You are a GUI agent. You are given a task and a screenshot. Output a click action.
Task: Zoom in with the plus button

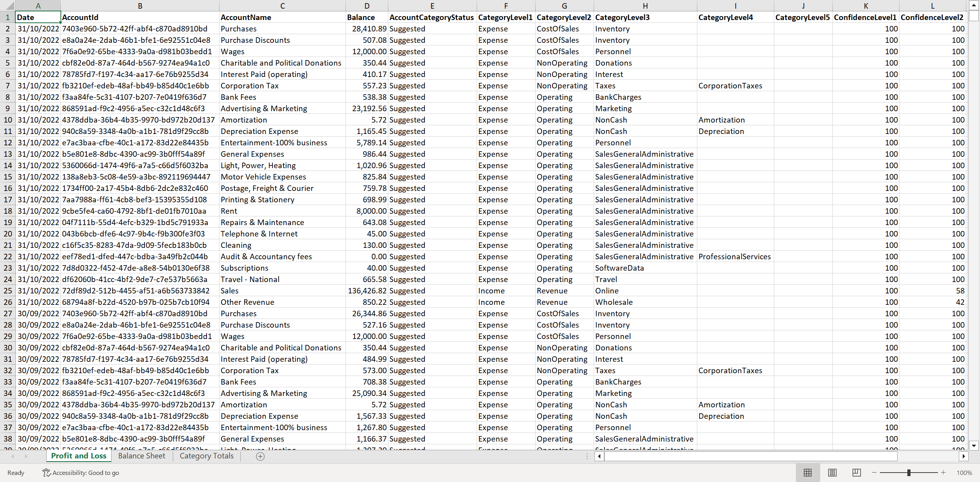[x=943, y=473]
